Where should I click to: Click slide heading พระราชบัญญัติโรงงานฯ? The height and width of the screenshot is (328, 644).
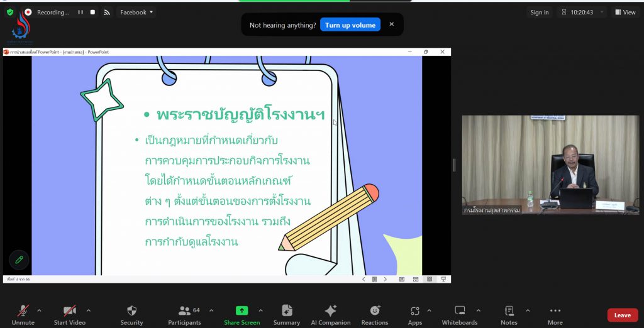tap(241, 114)
